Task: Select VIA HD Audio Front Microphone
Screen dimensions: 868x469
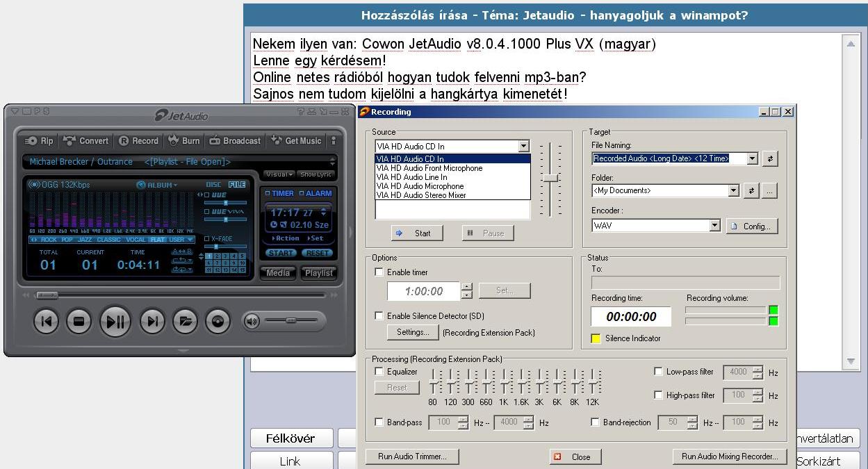Action: (452, 168)
